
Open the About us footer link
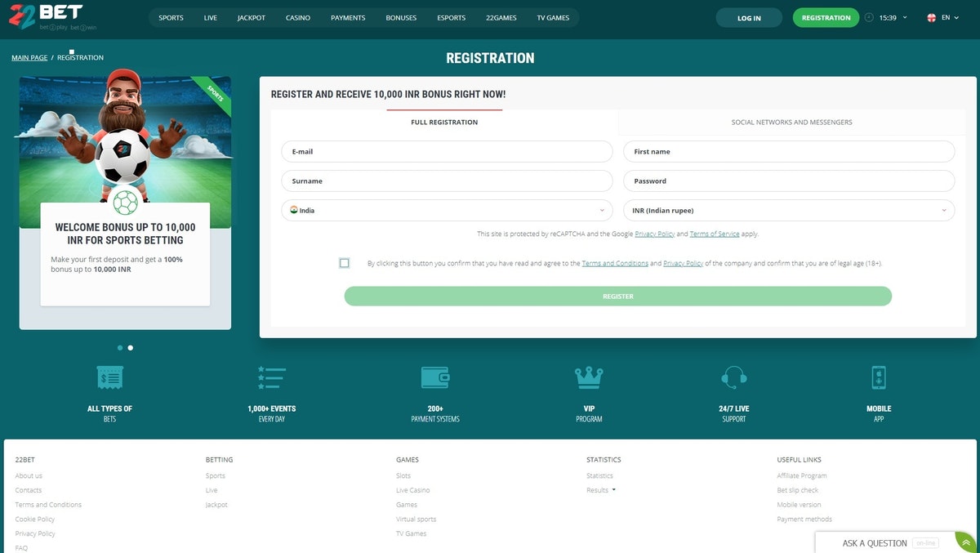click(29, 475)
